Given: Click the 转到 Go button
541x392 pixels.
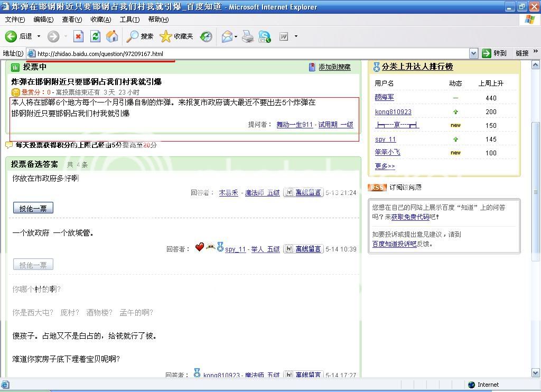Looking at the screenshot, I should (495, 53).
